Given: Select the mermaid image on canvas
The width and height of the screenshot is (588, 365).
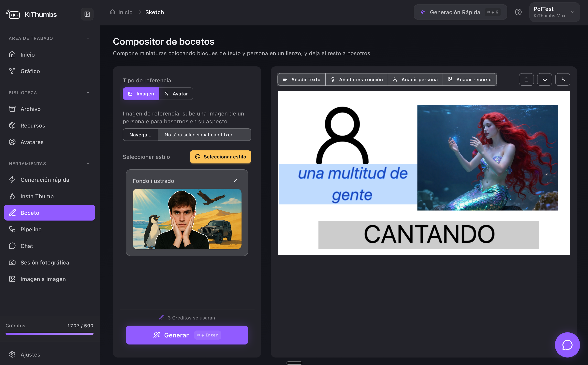Looking at the screenshot, I should point(487,158).
